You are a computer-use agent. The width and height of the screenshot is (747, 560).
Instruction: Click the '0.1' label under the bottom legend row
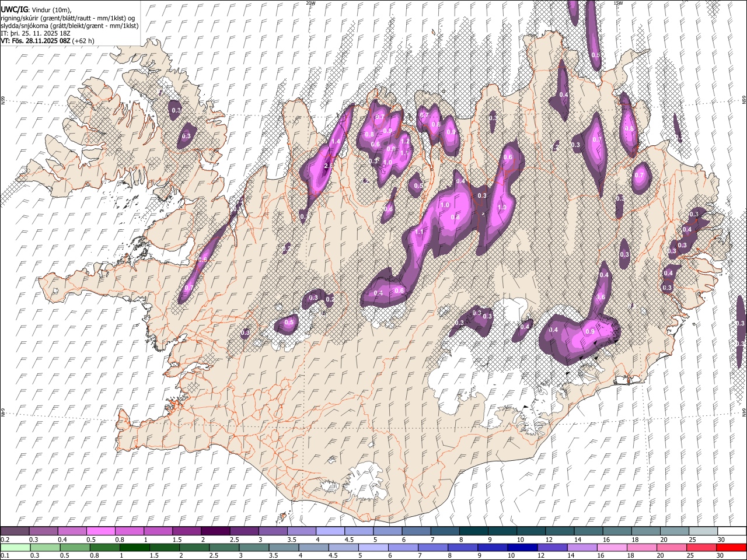coord(5,555)
